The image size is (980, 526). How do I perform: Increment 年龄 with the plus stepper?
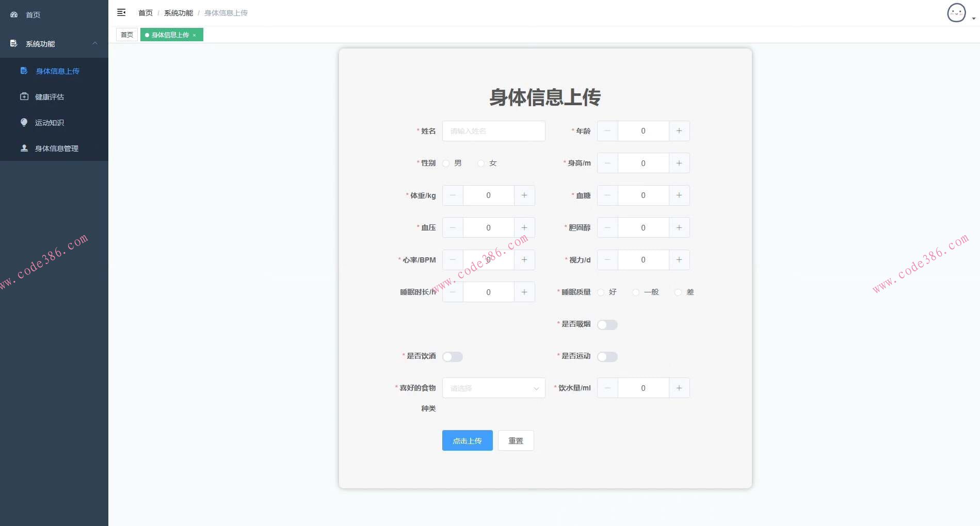pyautogui.click(x=679, y=131)
